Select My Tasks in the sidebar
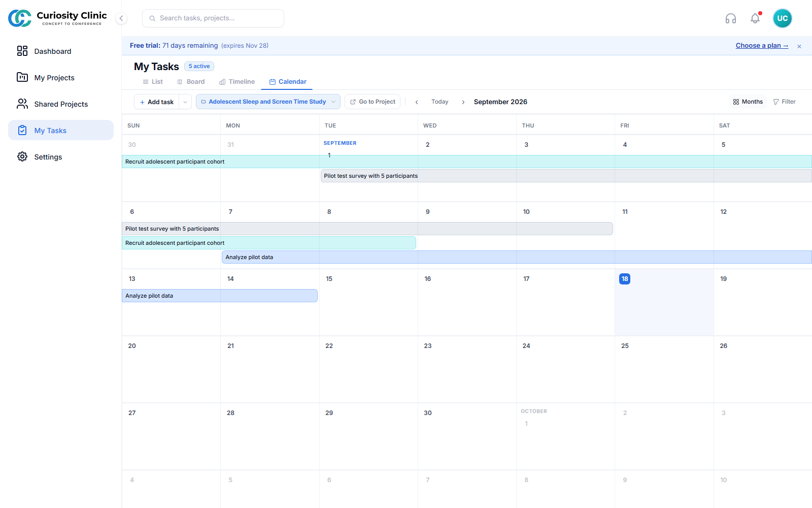812x508 pixels. pyautogui.click(x=61, y=131)
